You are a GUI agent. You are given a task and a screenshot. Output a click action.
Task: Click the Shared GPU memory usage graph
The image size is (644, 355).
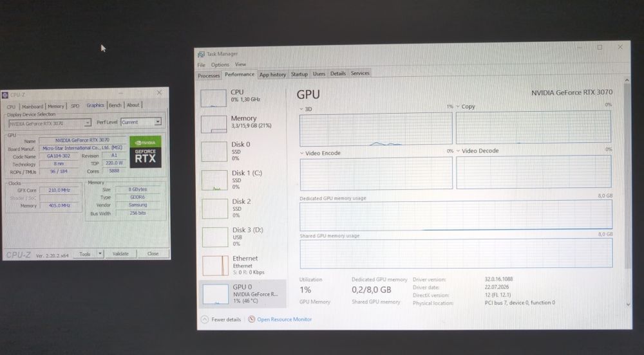point(456,254)
